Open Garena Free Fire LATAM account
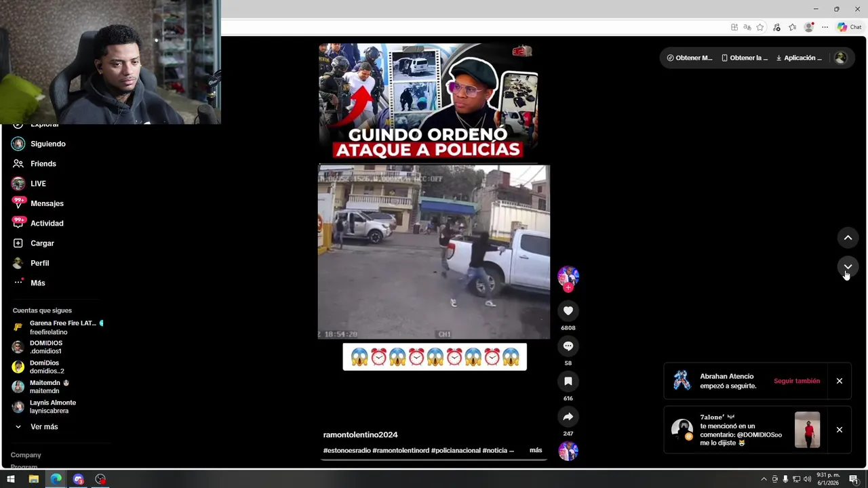The width and height of the screenshot is (868, 488). (57, 327)
